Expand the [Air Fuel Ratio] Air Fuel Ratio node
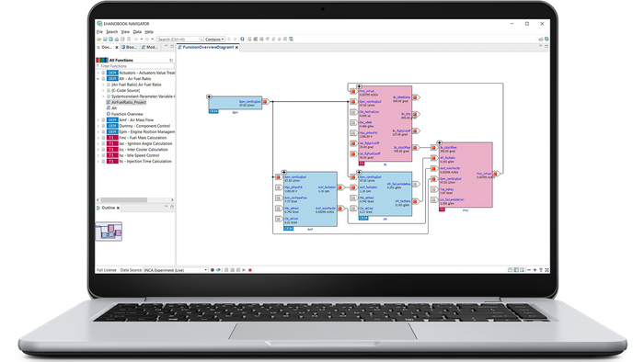 pos(103,85)
